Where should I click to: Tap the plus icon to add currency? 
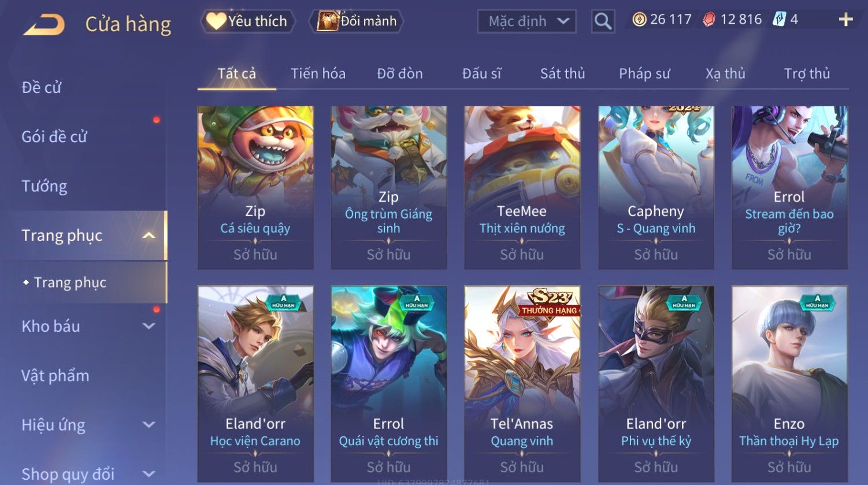pos(845,20)
